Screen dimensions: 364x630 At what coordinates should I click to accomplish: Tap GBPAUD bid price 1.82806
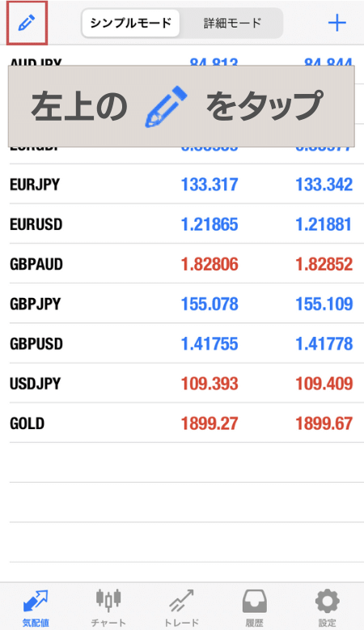(210, 264)
